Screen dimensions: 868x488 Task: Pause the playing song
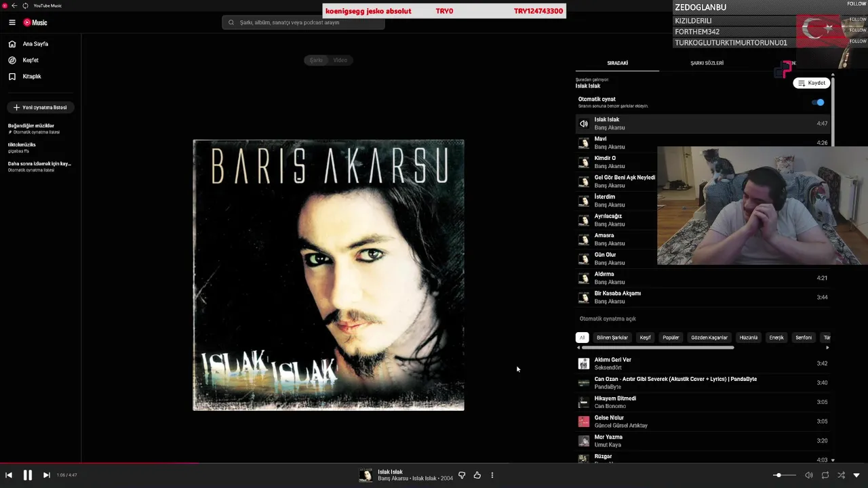point(28,475)
